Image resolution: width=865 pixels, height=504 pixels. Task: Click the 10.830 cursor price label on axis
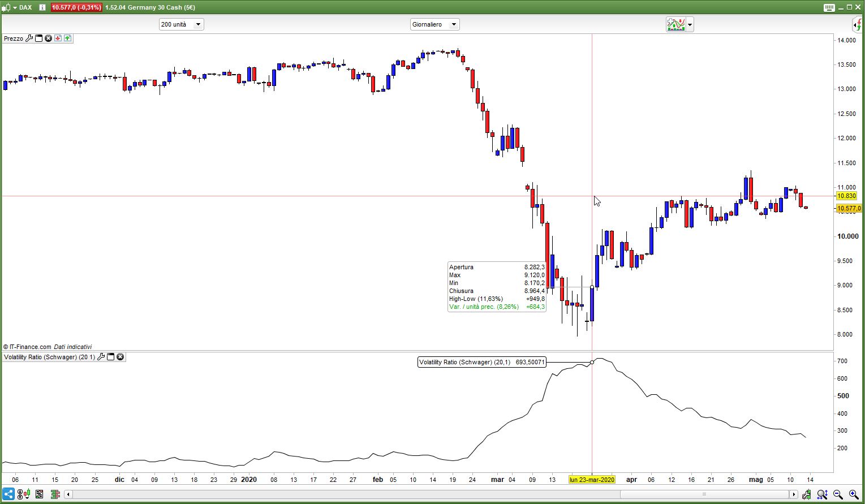[x=846, y=196]
